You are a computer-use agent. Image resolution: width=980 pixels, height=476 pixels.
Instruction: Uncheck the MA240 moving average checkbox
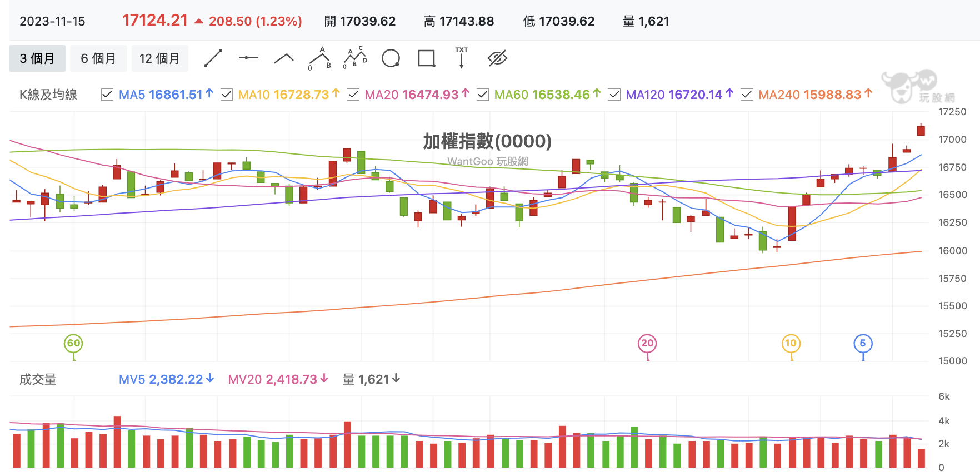[x=747, y=95]
